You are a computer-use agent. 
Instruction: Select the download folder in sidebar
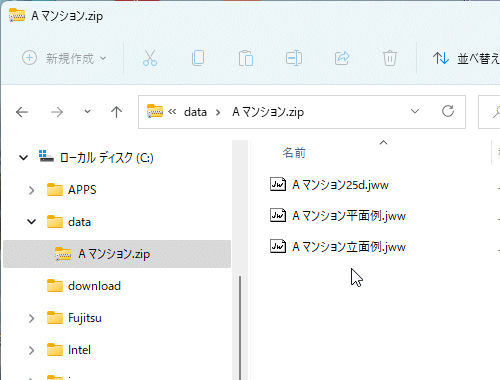pyautogui.click(x=84, y=286)
